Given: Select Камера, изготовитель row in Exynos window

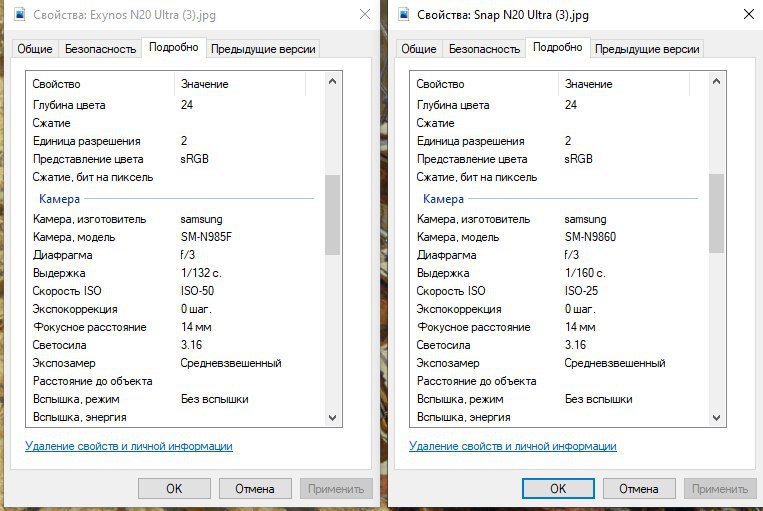Looking at the screenshot, I should [x=175, y=219].
